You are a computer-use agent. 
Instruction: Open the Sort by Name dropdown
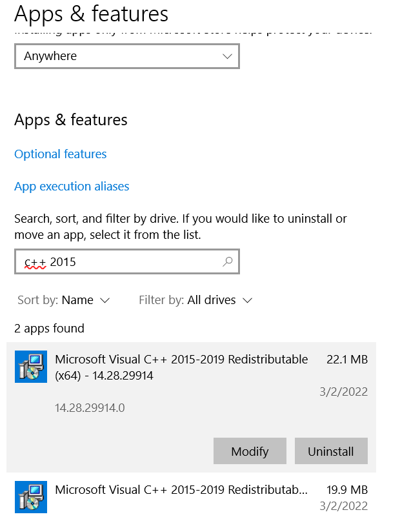coord(63,300)
